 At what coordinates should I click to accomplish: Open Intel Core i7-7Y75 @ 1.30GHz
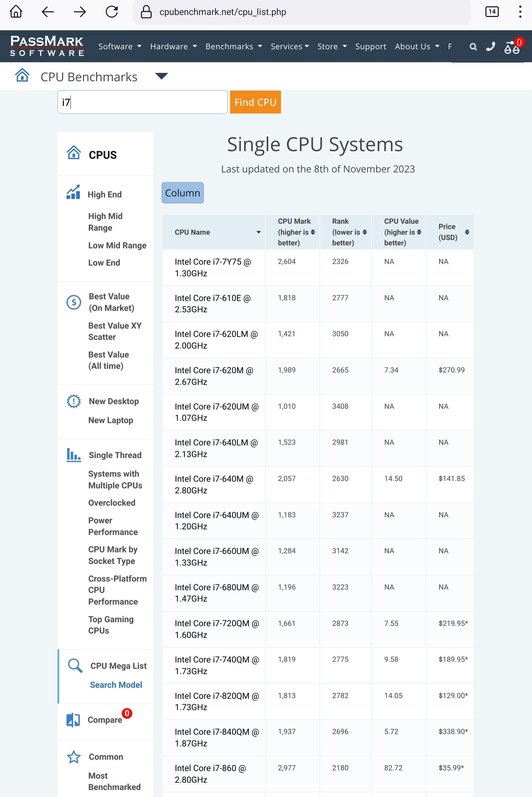coord(213,268)
